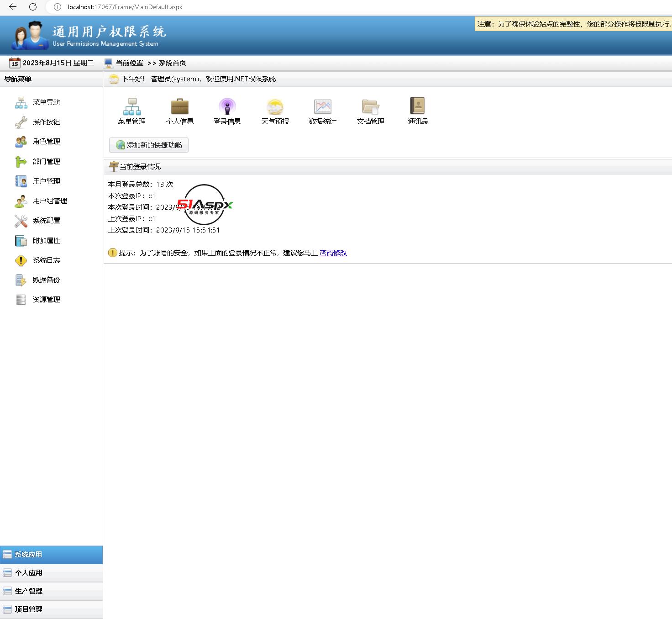672x619 pixels.
Task: Open the 生产管理 menu section
Action: click(x=51, y=591)
